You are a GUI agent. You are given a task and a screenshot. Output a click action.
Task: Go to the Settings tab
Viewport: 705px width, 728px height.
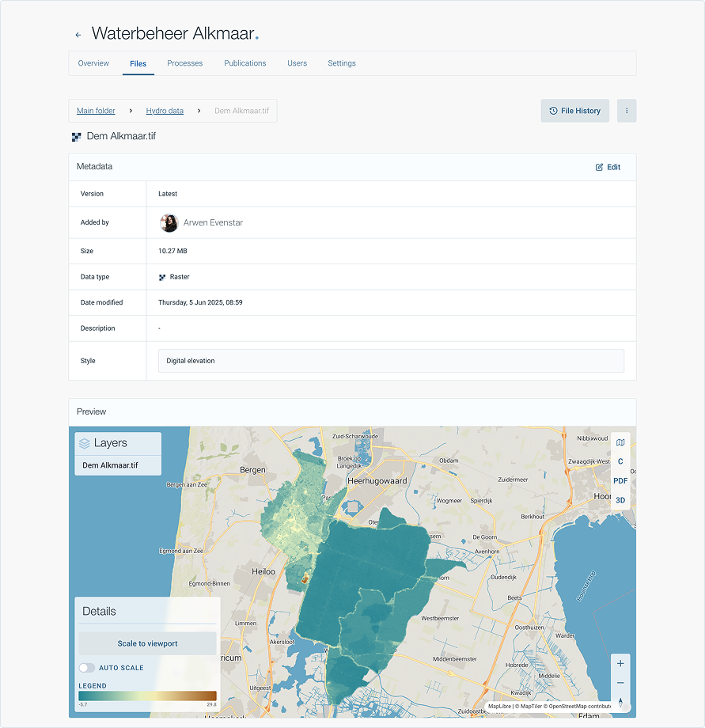coord(342,63)
